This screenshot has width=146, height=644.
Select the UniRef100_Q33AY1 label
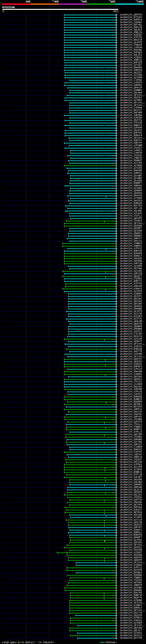(x=131, y=633)
